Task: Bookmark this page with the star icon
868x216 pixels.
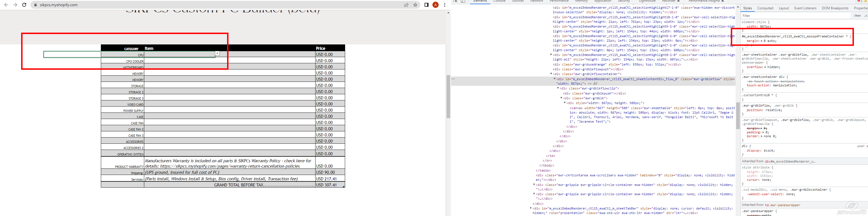Action: tap(416, 5)
